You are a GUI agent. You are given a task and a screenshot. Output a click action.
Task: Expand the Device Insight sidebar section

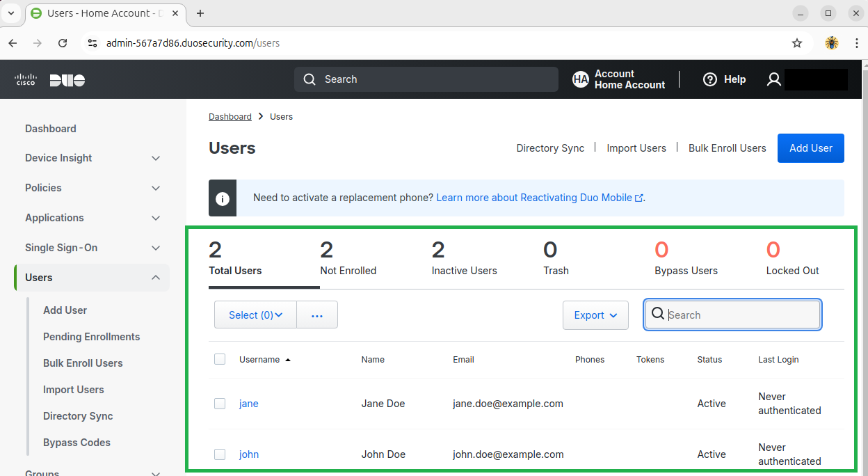156,158
